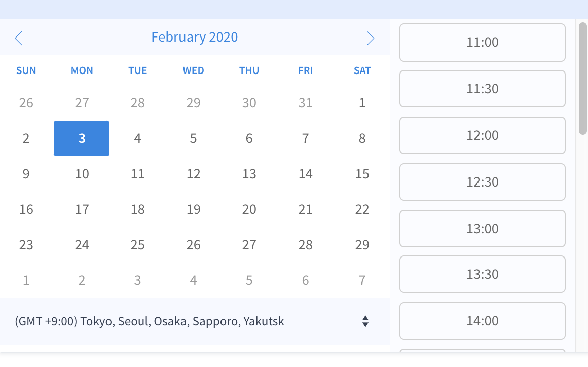The width and height of the screenshot is (588, 367).
Task: Select February 14 on the calendar
Action: pos(305,174)
